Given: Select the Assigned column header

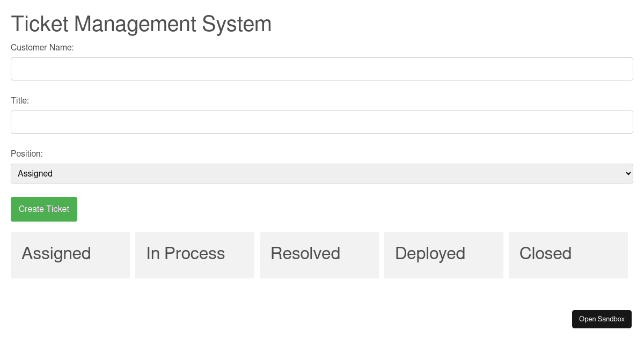Looking at the screenshot, I should 56,253.
